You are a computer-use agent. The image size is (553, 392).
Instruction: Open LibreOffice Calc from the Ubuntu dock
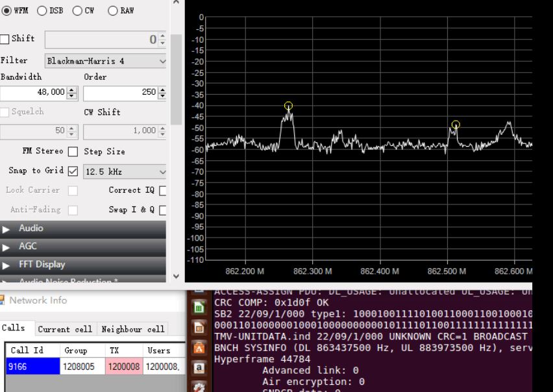[x=199, y=308]
